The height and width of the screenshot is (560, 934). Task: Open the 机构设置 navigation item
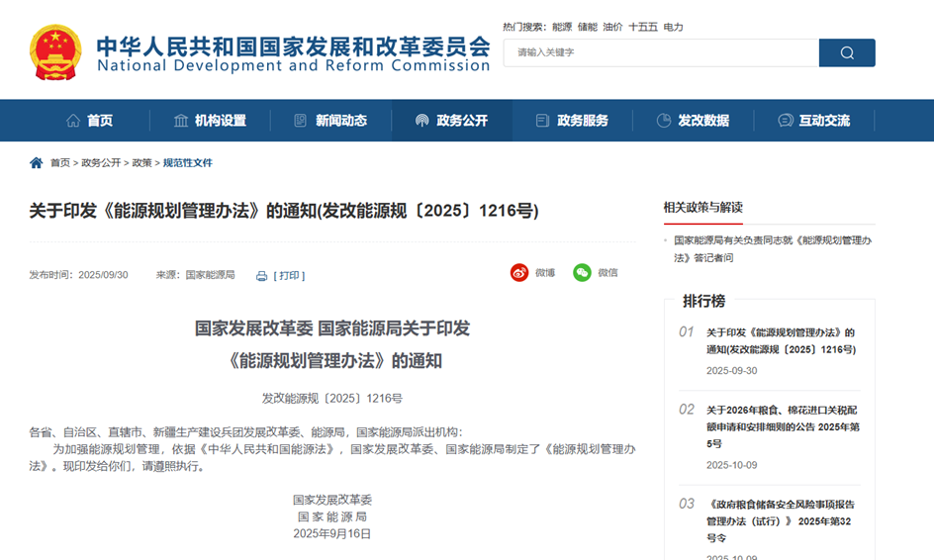(210, 121)
